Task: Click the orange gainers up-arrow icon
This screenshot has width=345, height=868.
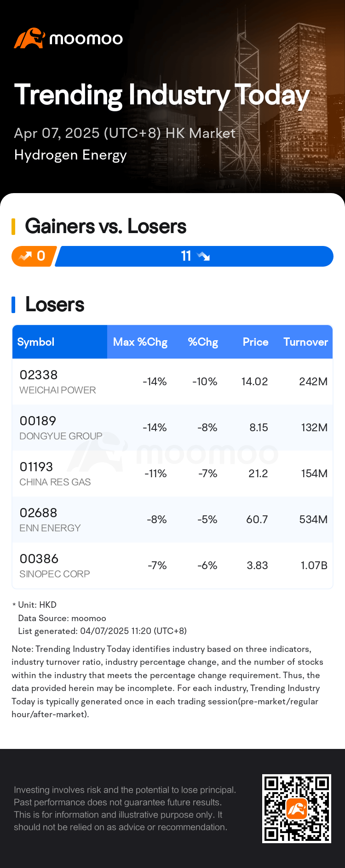Action: tap(25, 256)
